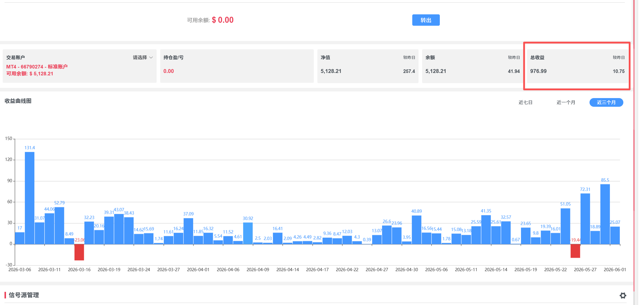644x305 pixels.
Task: Click the highlighted 30.92 bar
Action: [x=248, y=233]
